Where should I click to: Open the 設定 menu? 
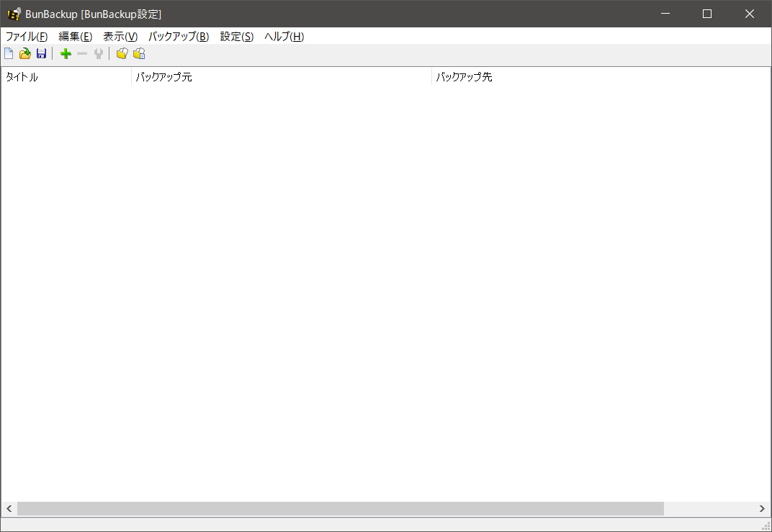point(235,36)
